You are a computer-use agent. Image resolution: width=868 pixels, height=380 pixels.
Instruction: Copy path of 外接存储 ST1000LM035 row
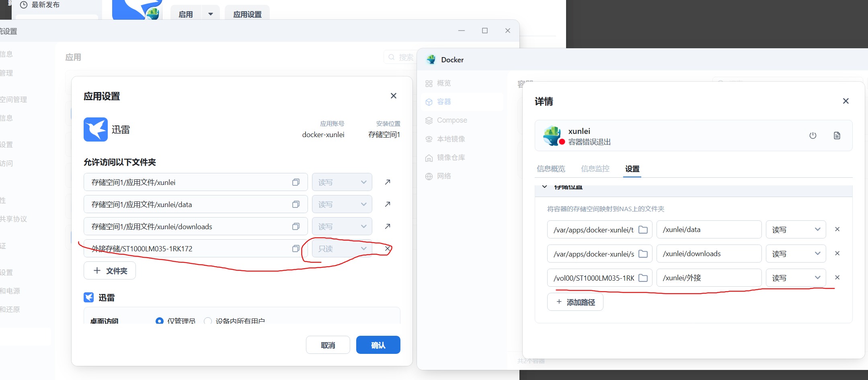point(296,249)
